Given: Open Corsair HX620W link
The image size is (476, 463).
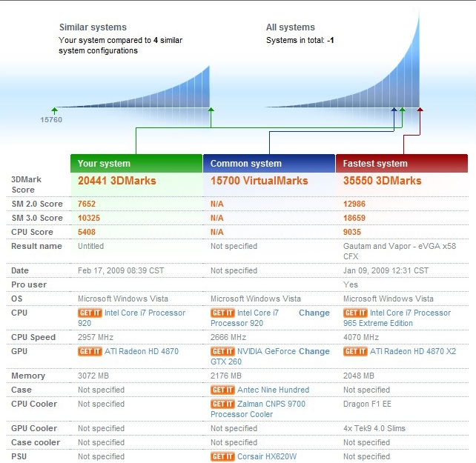Looking at the screenshot, I should (x=267, y=456).
